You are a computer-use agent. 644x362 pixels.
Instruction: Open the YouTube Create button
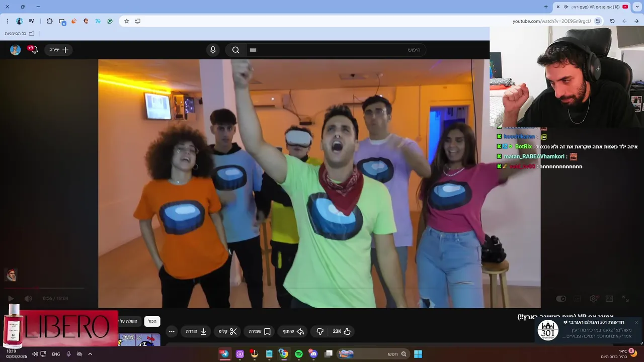(x=59, y=50)
